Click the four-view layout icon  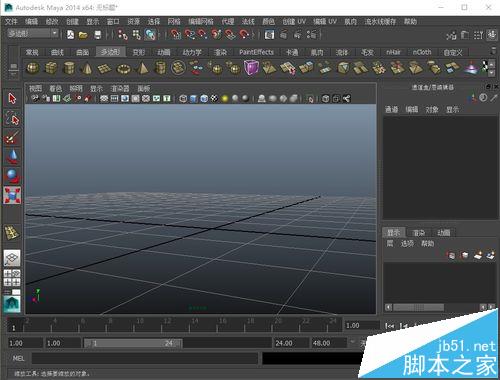[x=12, y=278]
